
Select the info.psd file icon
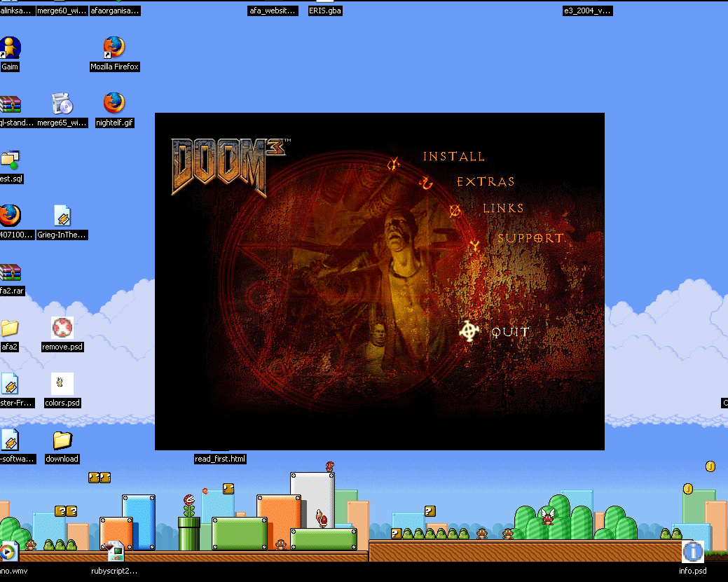click(x=693, y=552)
